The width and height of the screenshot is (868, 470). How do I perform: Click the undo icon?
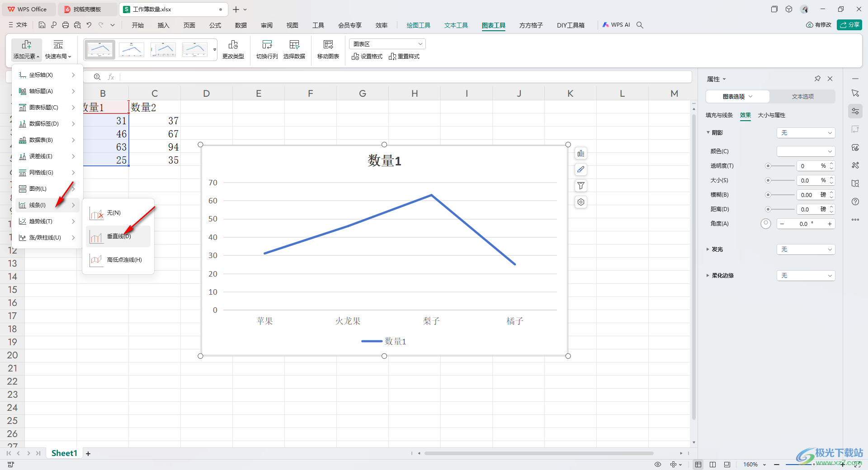coord(89,25)
